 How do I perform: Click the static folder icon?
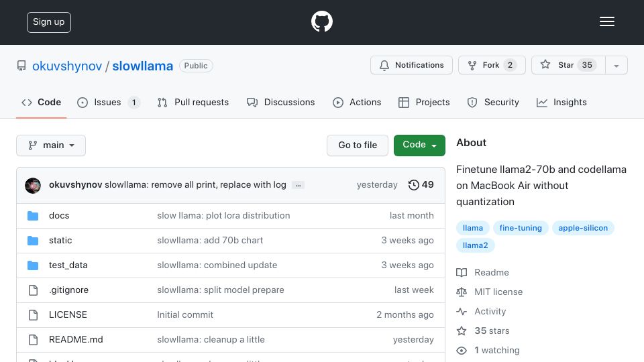point(33,241)
